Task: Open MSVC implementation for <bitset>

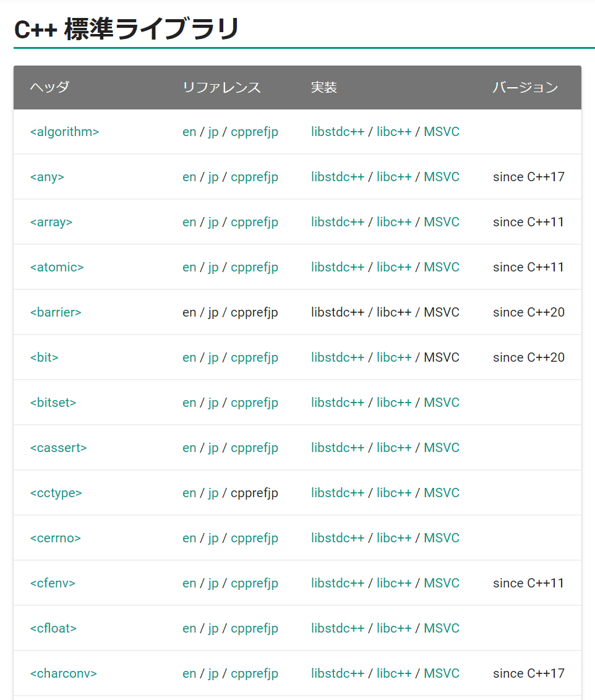Action: [442, 402]
